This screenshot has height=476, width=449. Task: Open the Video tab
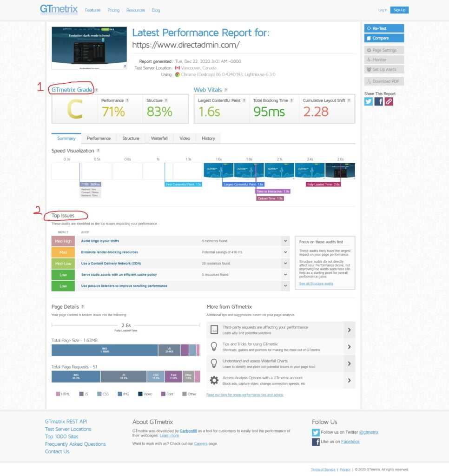click(185, 139)
